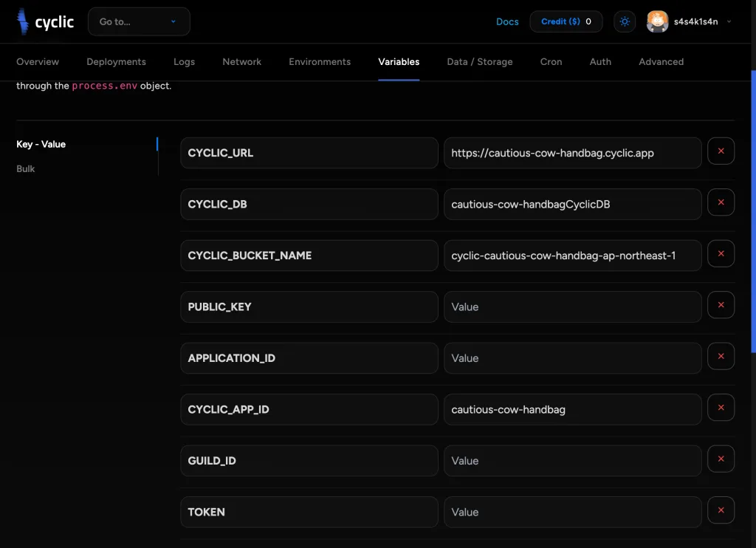Select the Network tab

pyautogui.click(x=241, y=62)
